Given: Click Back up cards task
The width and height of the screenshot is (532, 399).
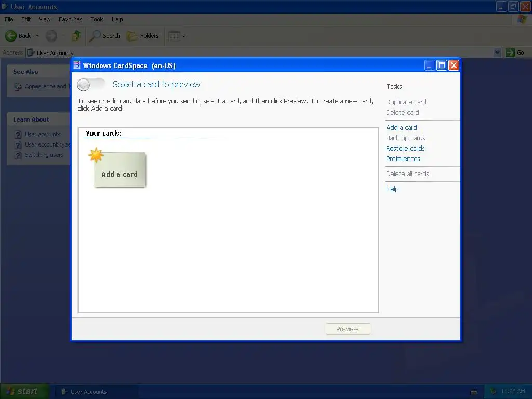Looking at the screenshot, I should [405, 138].
